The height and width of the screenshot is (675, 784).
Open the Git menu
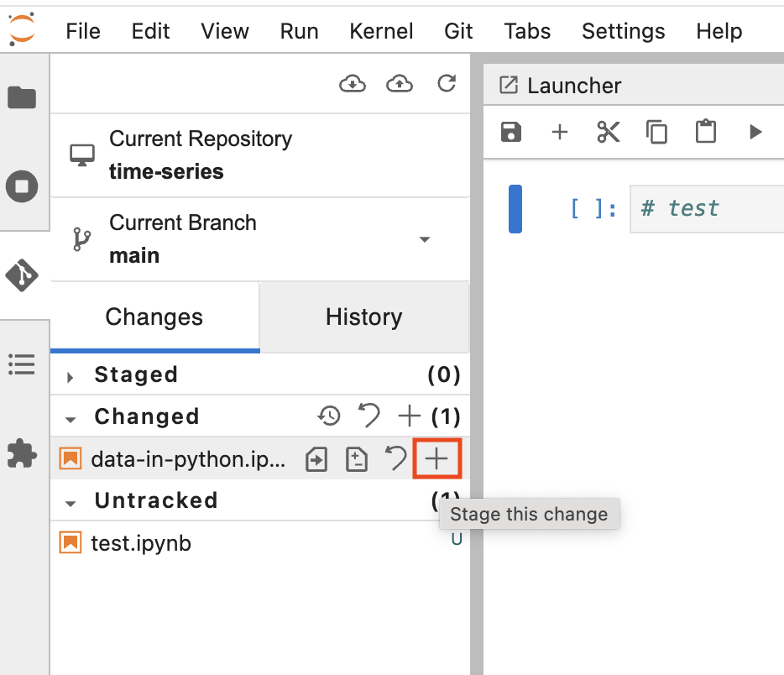point(458,31)
